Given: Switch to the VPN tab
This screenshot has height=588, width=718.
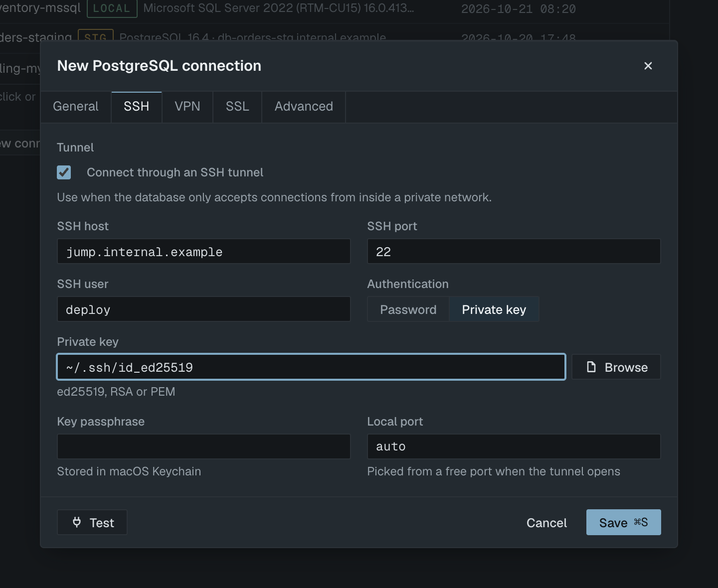Looking at the screenshot, I should (x=187, y=107).
